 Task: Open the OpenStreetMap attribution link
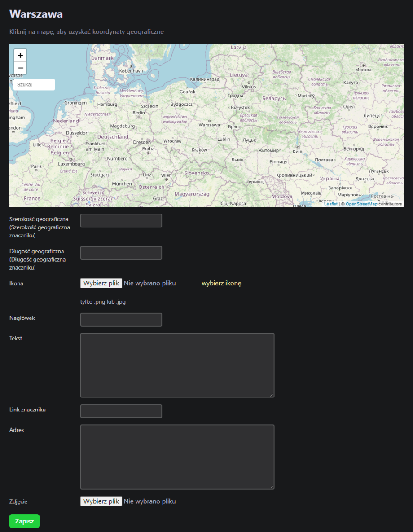(361, 204)
